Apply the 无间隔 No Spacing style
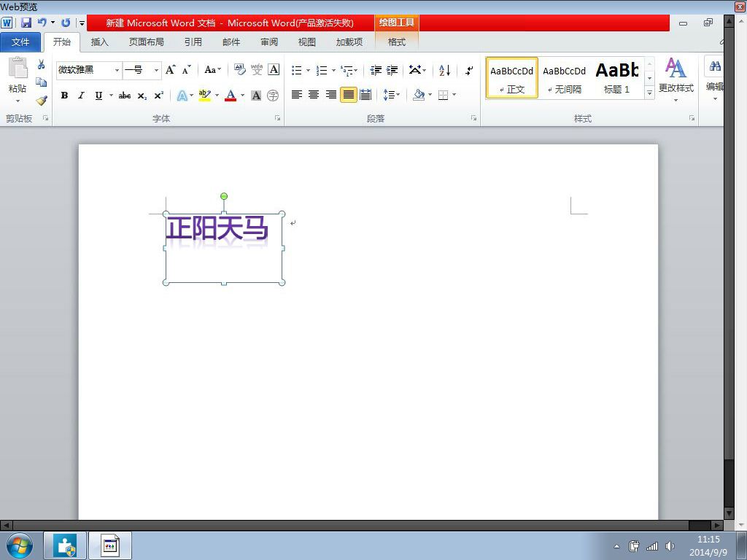747x560 pixels. tap(564, 78)
